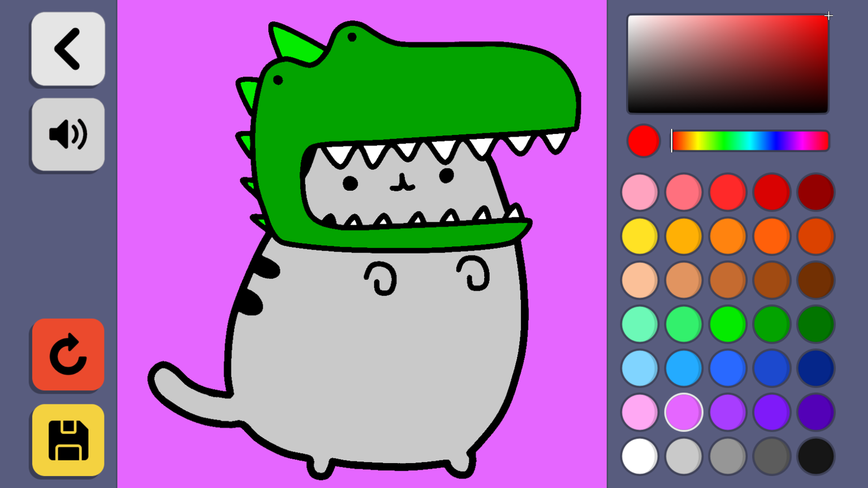This screenshot has height=488, width=868.
Task: Pick the black color swatch
Action: [x=816, y=456]
